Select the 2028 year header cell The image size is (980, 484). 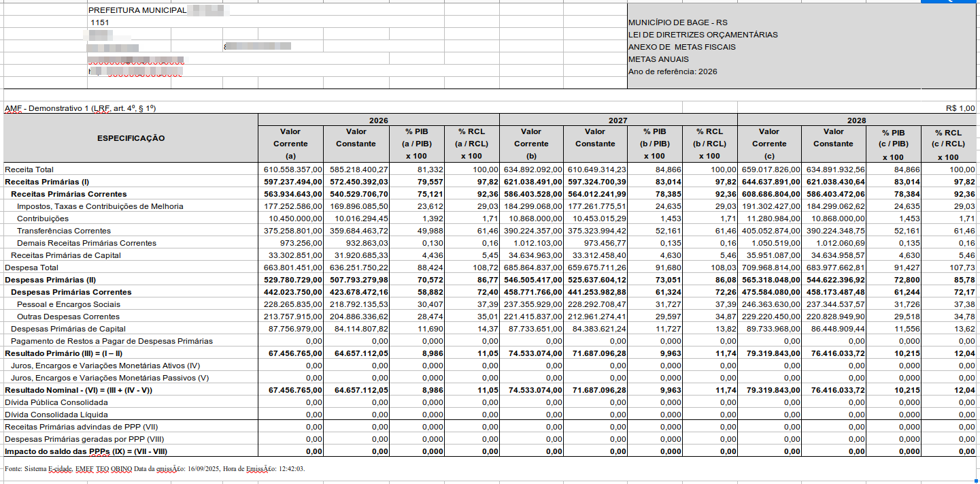click(856, 120)
